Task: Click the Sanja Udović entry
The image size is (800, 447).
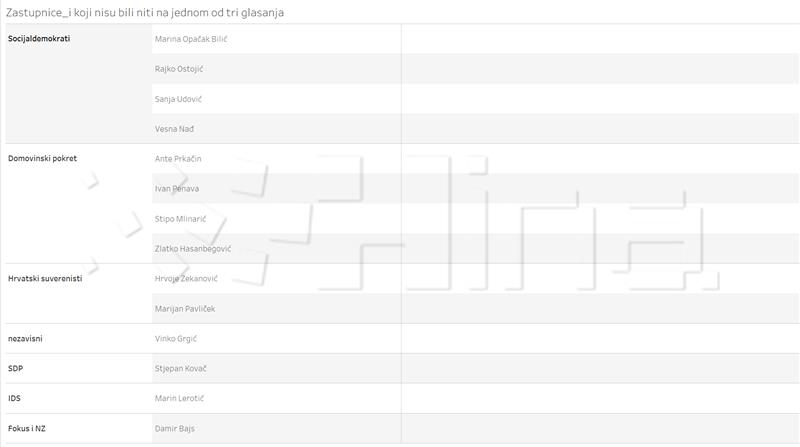Action: coord(178,99)
